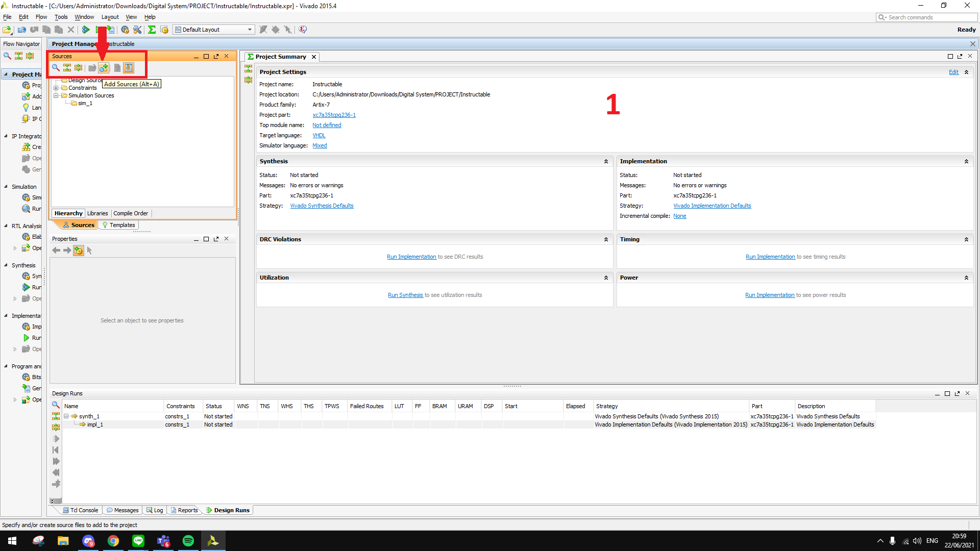Open the Add Sources dialog in Sources panel
980x551 pixels.
tap(104, 68)
